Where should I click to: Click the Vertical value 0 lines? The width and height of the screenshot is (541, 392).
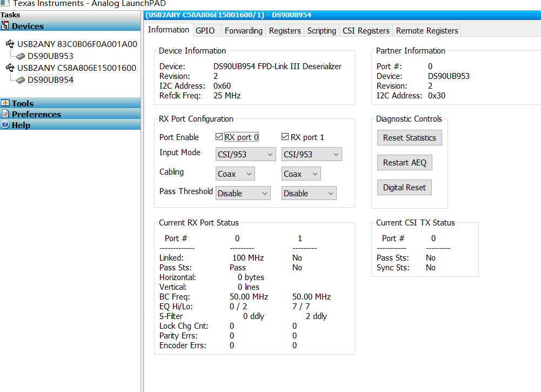pos(249,287)
